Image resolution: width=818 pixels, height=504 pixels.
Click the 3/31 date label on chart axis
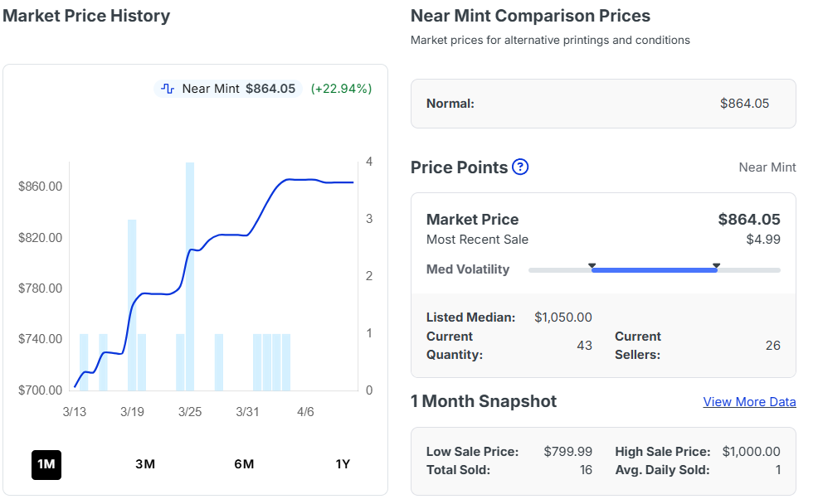pyautogui.click(x=248, y=412)
